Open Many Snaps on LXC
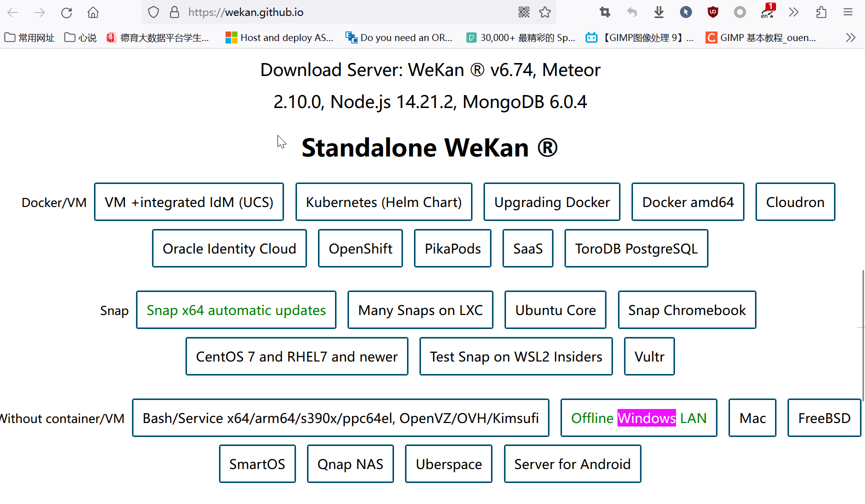The width and height of the screenshot is (865, 504). pyautogui.click(x=420, y=310)
